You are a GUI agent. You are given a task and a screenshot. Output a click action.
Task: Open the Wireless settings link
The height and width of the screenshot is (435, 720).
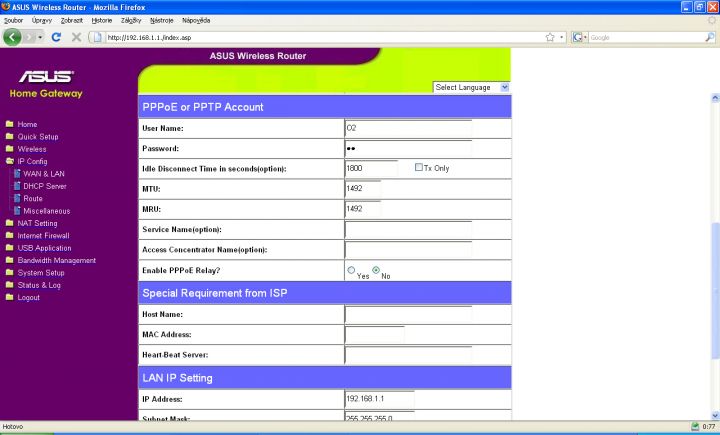[32, 149]
